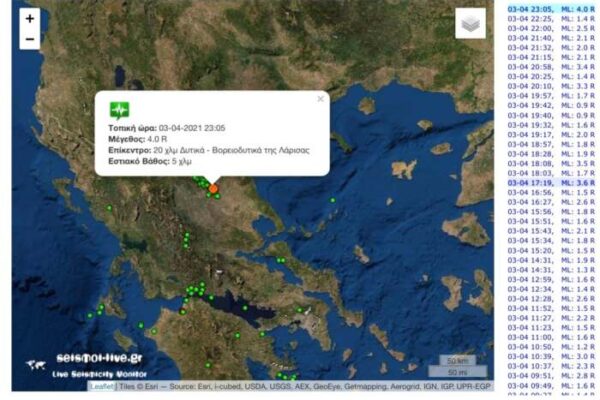Select the 03-04 23:05 ML 4.0 R event
The width and height of the screenshot is (600, 400).
[x=551, y=9]
